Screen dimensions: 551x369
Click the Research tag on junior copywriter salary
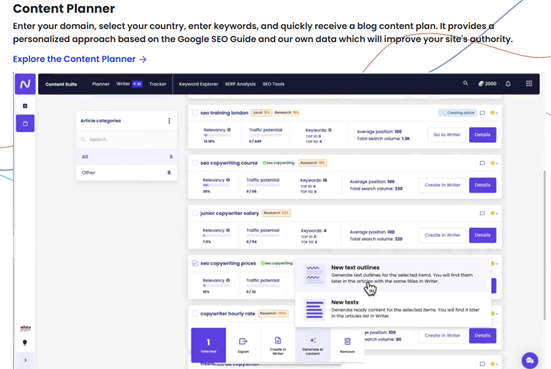[276, 213]
